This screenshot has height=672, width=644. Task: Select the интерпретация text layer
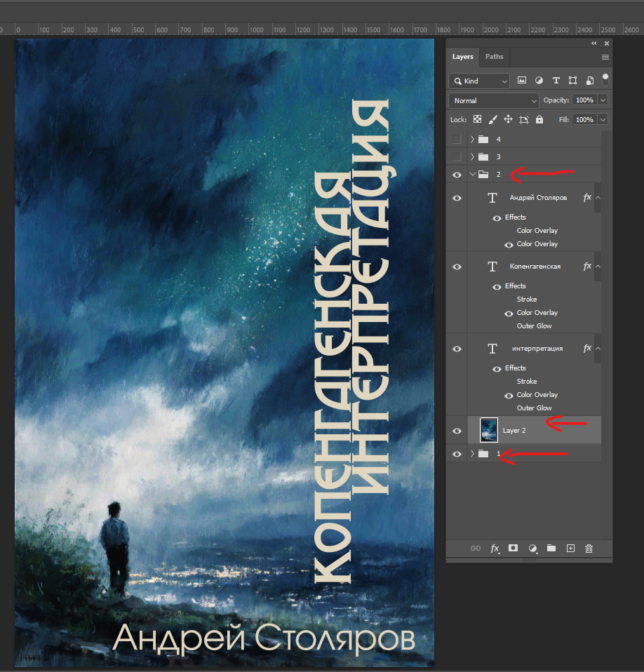537,349
